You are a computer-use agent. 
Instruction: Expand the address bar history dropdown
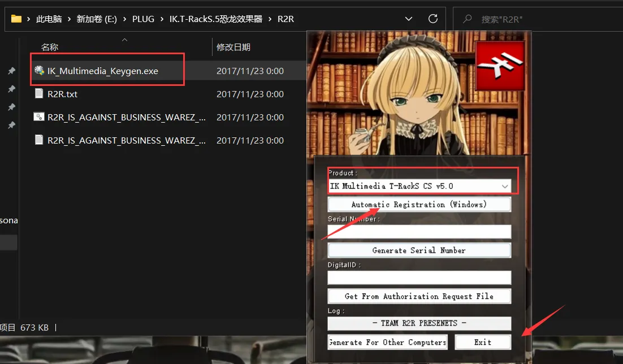(410, 19)
